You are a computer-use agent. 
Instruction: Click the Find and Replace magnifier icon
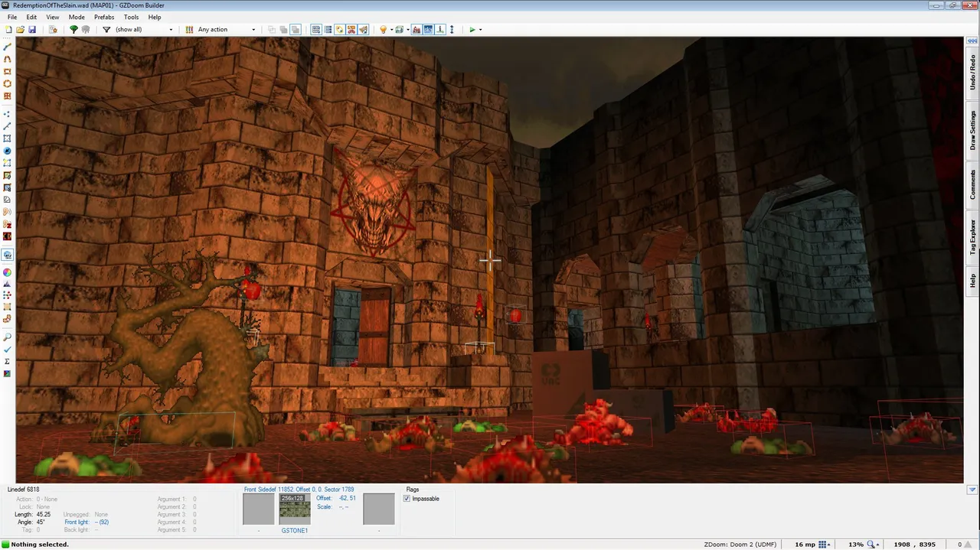pyautogui.click(x=8, y=337)
